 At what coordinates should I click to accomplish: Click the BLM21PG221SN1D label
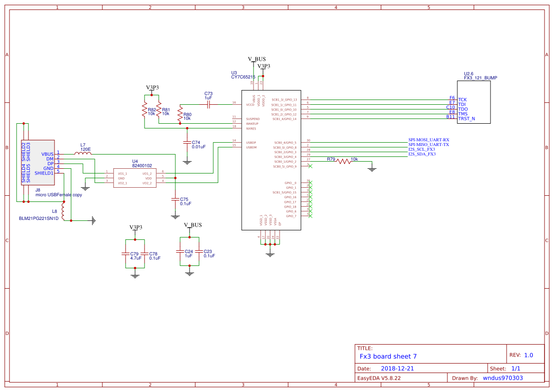(x=39, y=219)
